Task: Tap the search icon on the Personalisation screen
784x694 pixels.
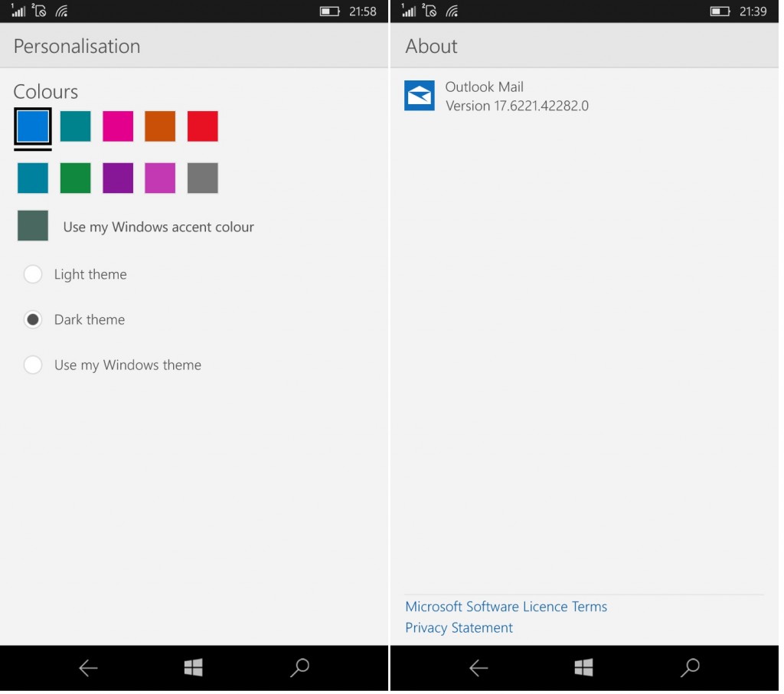Action: click(300, 668)
